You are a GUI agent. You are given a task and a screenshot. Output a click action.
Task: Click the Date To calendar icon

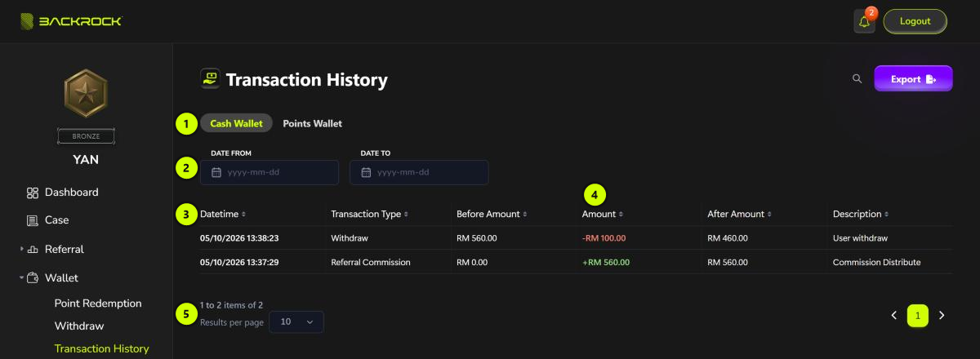(366, 172)
